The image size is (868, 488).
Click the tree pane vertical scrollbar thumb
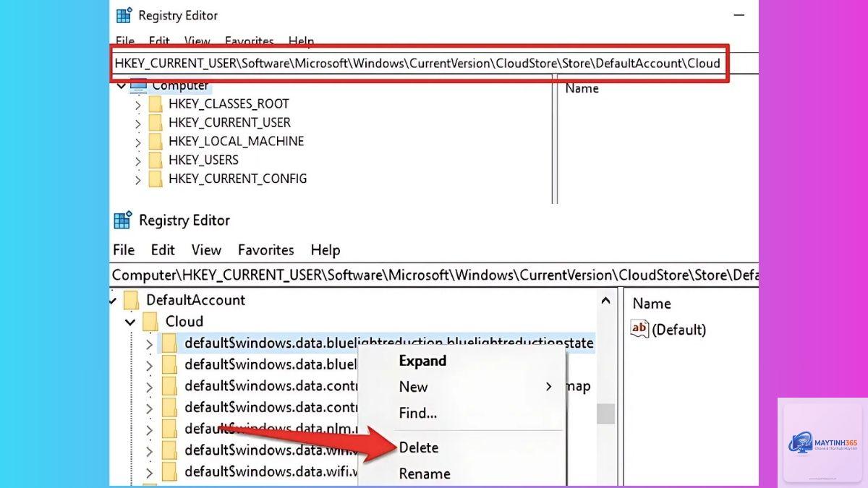pos(605,414)
